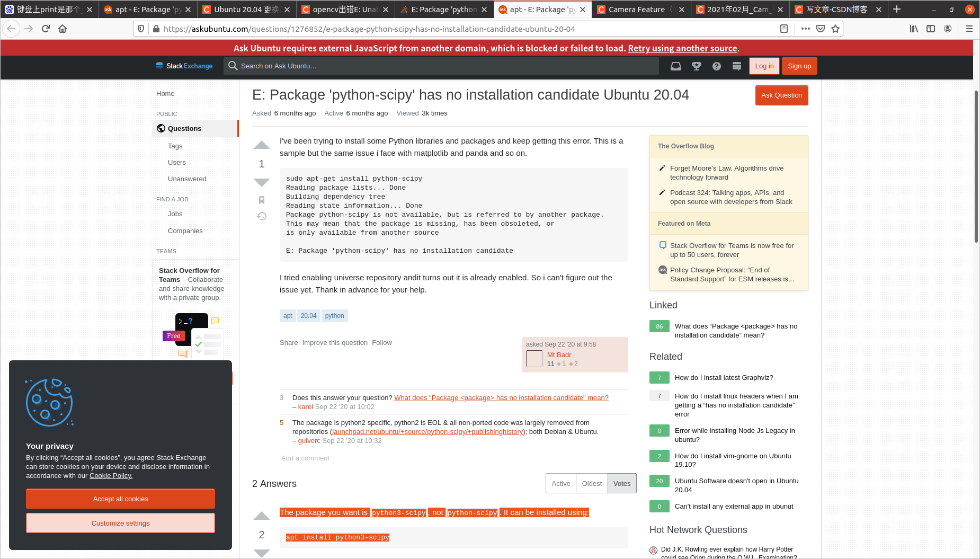Open the Firefox home page
This screenshot has width=980, height=559.
click(63, 29)
